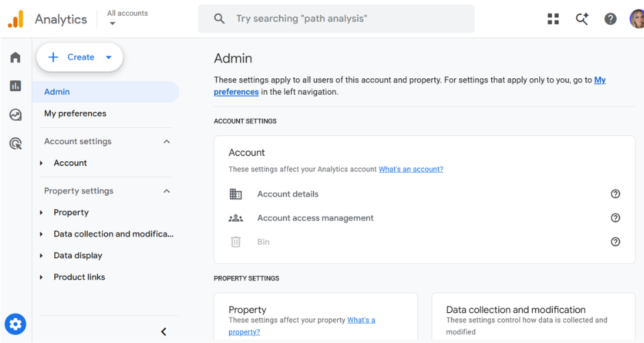Click the plus icon on Create button
644x343 pixels.
pyautogui.click(x=53, y=57)
